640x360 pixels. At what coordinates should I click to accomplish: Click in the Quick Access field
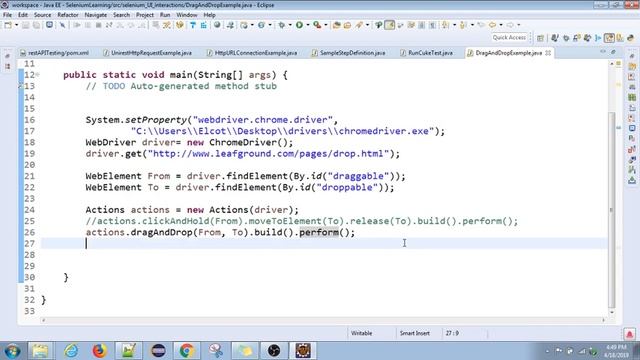click(x=509, y=38)
